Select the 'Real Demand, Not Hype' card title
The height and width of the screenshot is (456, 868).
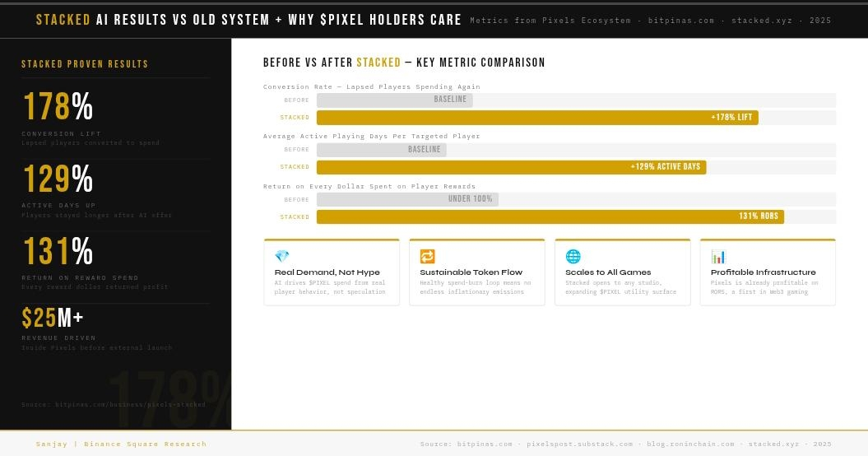coord(327,272)
